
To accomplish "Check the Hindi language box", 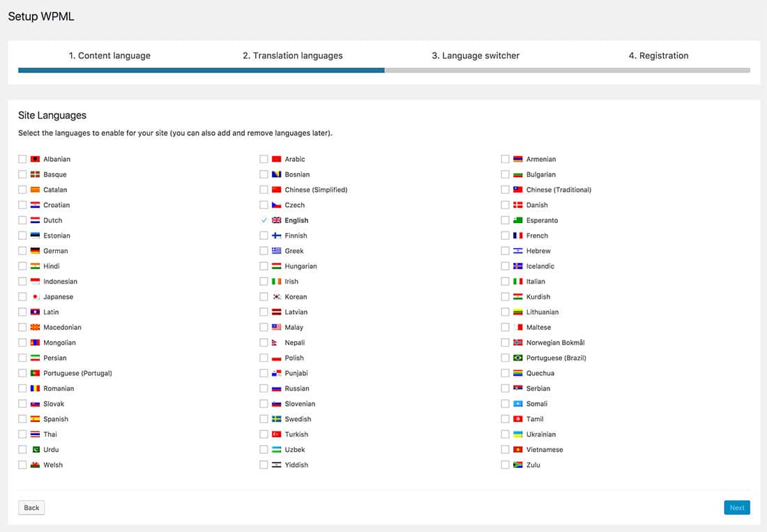I will pos(22,266).
